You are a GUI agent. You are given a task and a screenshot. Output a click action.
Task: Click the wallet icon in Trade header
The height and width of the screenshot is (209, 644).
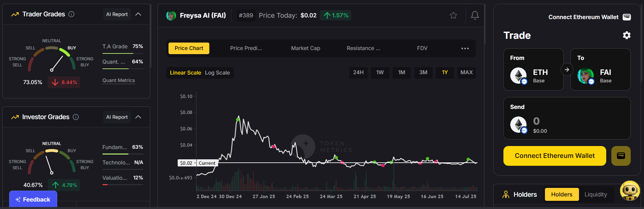tap(627, 17)
